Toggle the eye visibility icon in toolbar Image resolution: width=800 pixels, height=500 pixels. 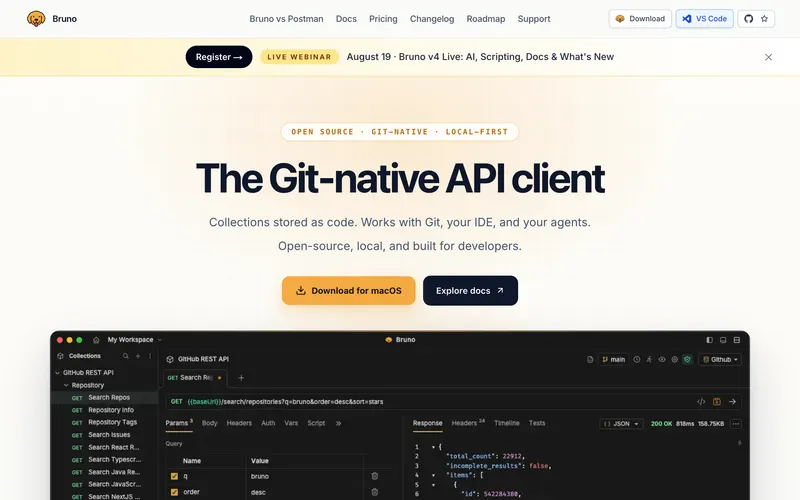pos(662,360)
